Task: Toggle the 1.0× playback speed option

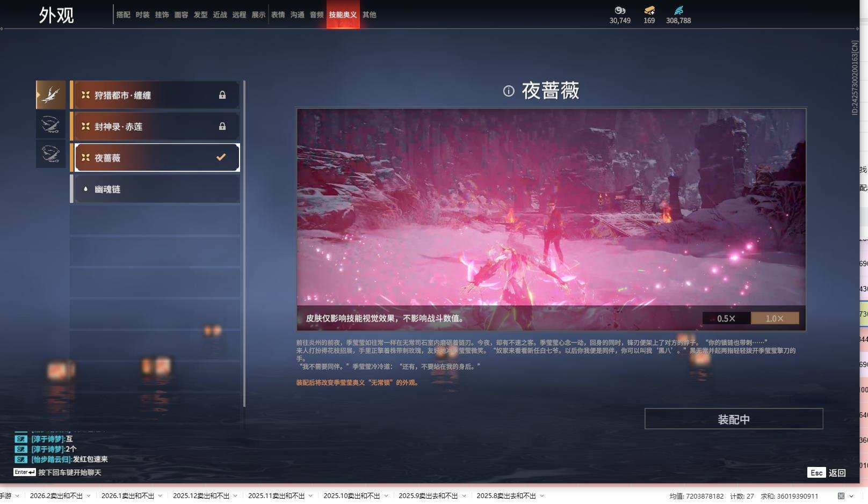Action: (775, 318)
